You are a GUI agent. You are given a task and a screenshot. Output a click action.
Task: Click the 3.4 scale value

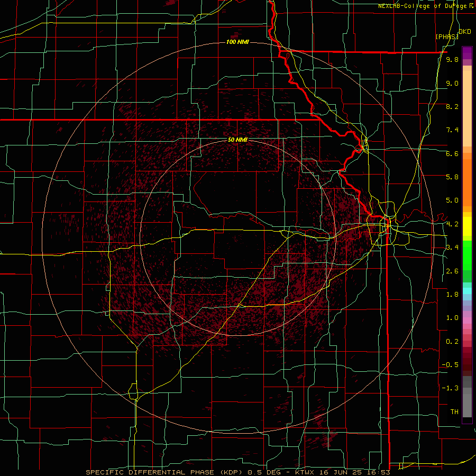(x=452, y=248)
